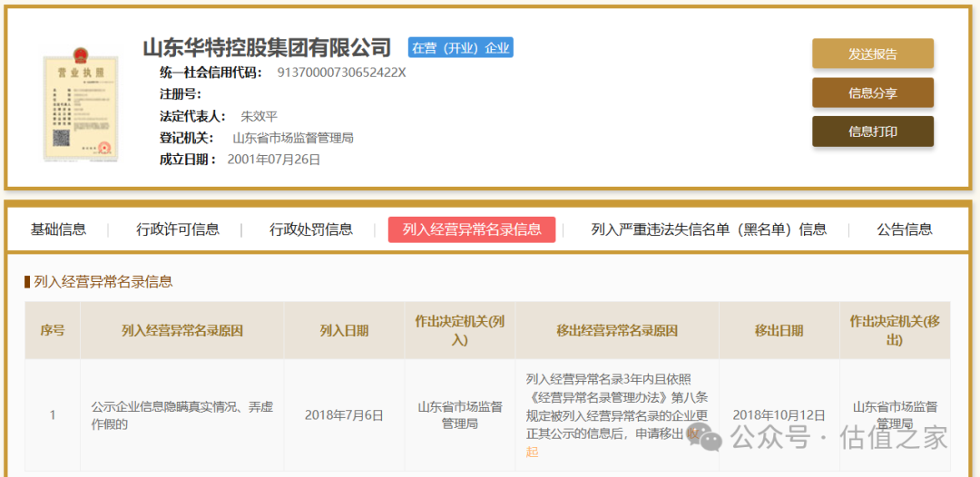
Task: Click the 移出经营异常名录原因 column header
Action: point(617,331)
